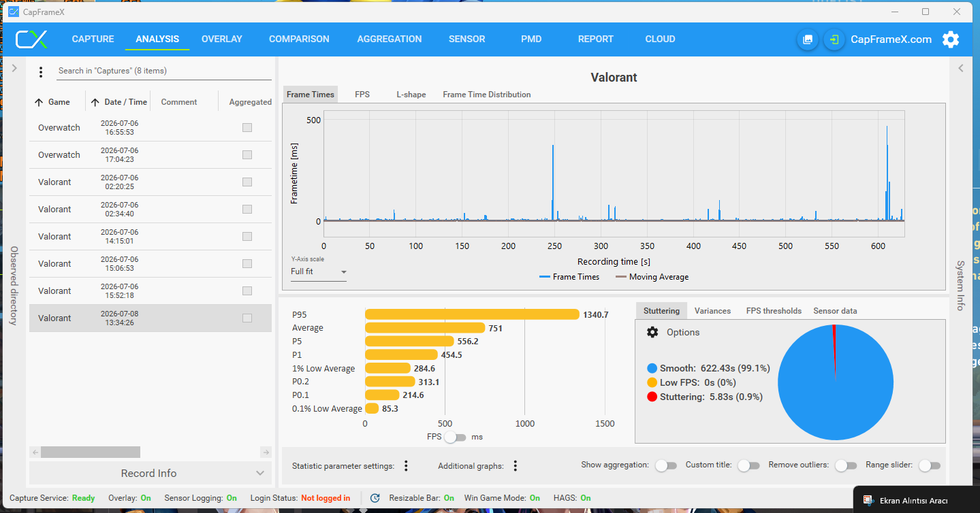Viewport: 980px width, 513px height.
Task: Click the Stuttering Options gear icon
Action: [652, 332]
